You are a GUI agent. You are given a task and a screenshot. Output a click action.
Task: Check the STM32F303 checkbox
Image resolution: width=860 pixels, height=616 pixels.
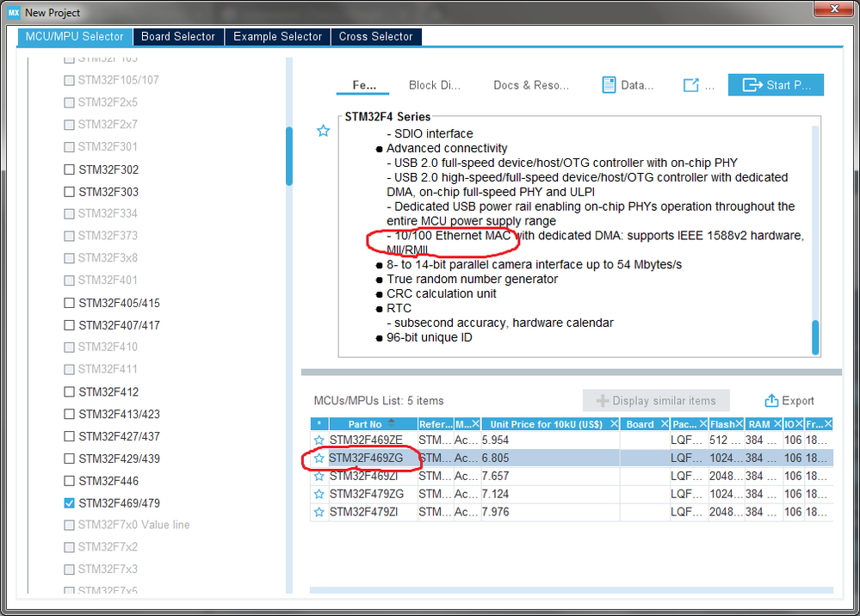point(69,192)
